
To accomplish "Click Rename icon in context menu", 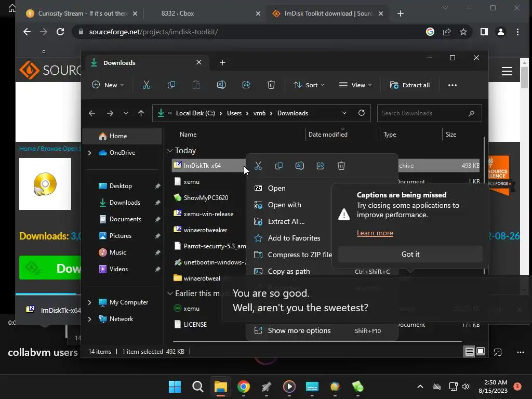I will coord(300,166).
